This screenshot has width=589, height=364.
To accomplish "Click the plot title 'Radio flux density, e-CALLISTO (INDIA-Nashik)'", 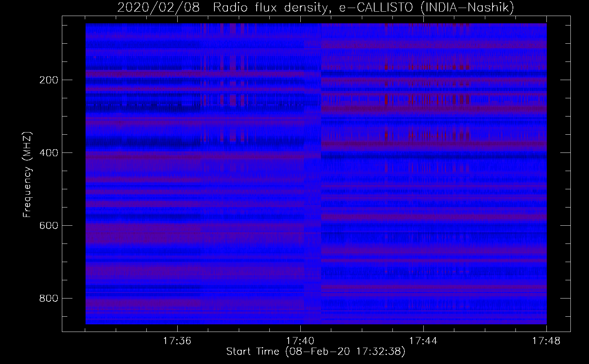I will coord(363,8).
